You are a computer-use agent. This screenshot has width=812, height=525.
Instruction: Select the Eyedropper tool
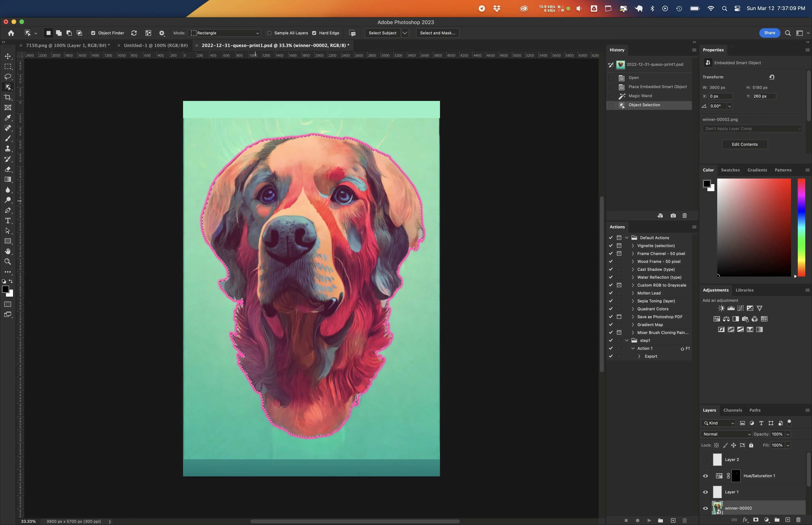click(8, 118)
